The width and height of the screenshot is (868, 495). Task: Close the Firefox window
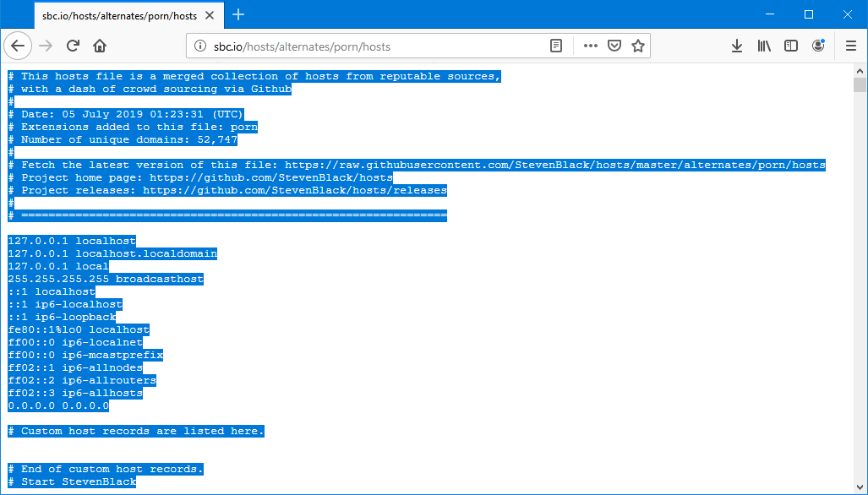[848, 15]
